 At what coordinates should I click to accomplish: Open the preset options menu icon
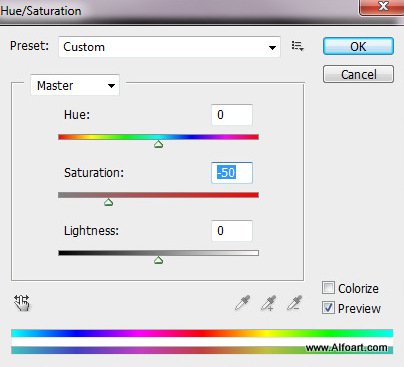tap(297, 46)
